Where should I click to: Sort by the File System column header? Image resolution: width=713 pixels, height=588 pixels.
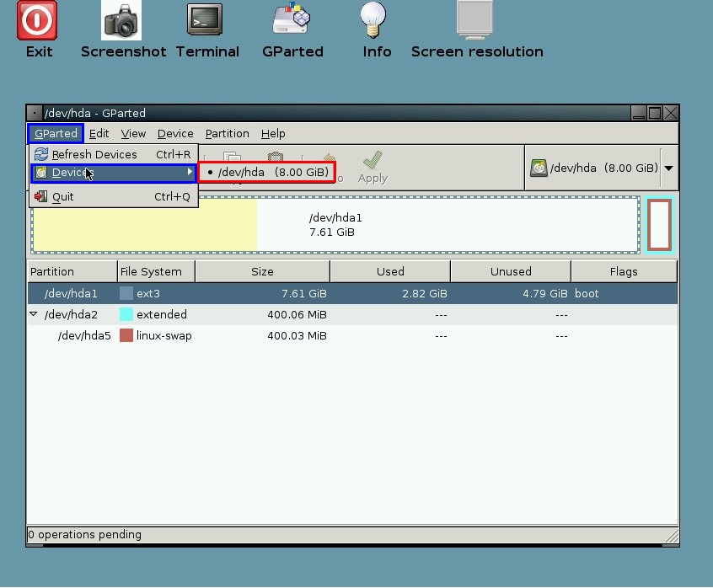coord(156,271)
